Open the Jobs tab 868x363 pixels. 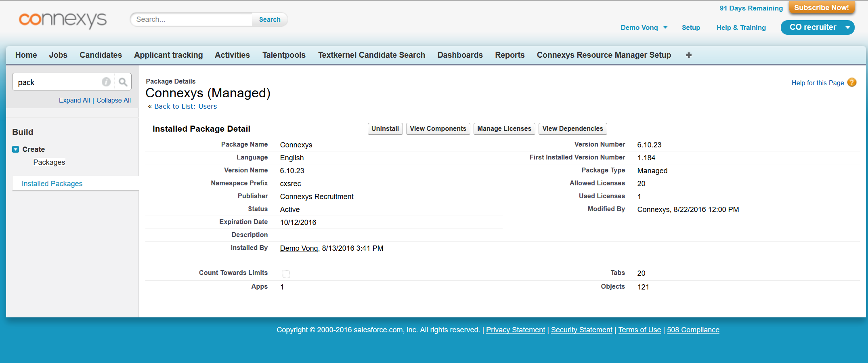point(58,55)
